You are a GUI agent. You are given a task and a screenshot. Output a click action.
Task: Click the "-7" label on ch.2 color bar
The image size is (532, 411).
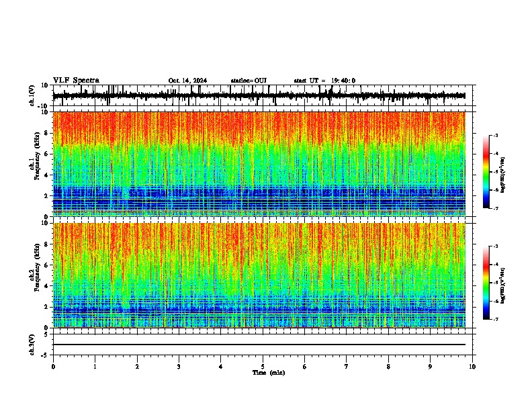[x=495, y=320]
